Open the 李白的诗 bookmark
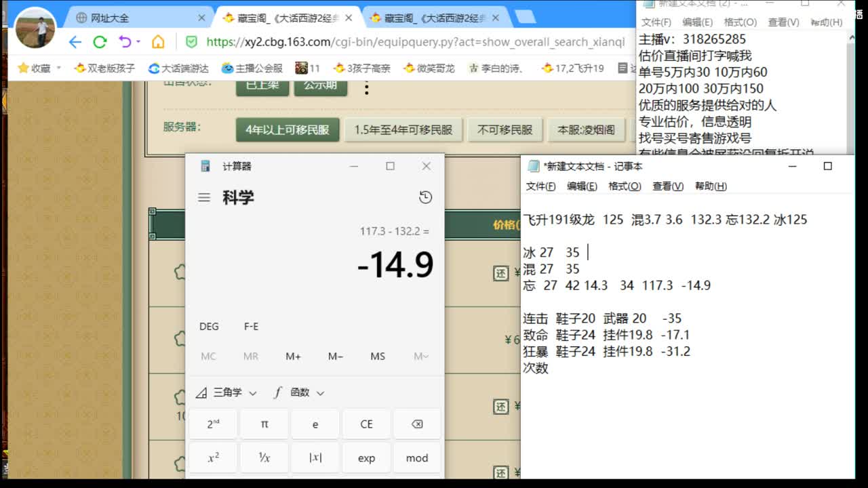868x488 pixels. 496,68
